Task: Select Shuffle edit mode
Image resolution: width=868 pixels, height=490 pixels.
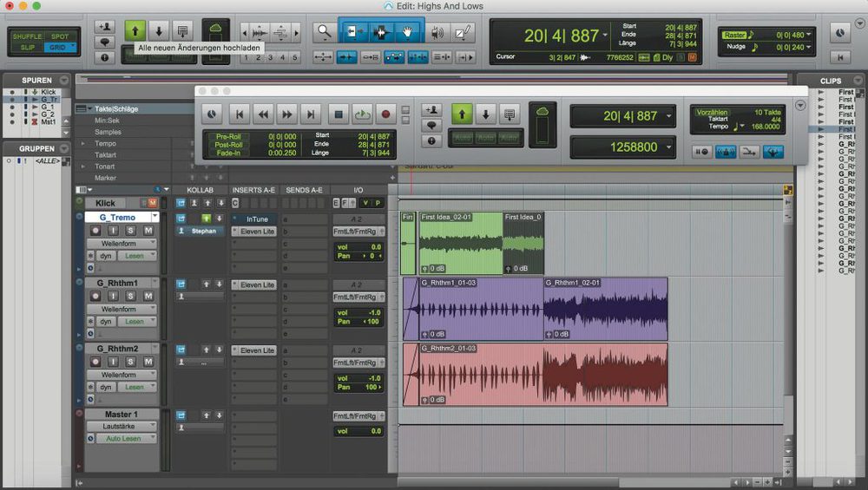Action: tap(27, 36)
